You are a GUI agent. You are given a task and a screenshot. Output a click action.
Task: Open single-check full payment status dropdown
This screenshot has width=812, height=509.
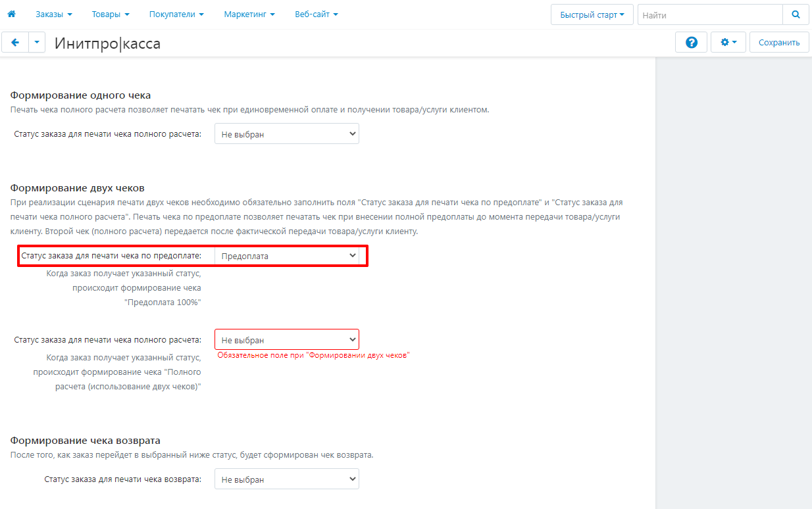[x=287, y=134]
